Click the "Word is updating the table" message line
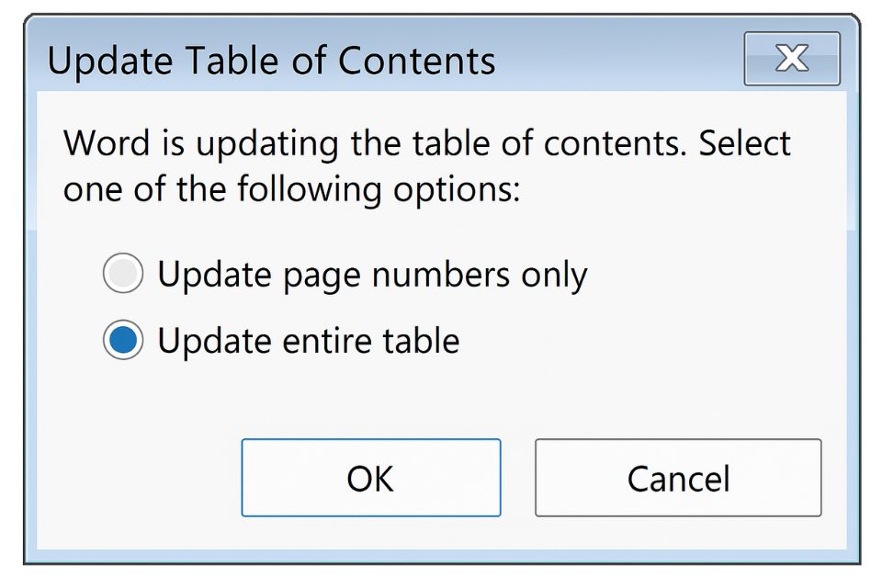The width and height of the screenshot is (882, 588). pyautogui.click(x=426, y=144)
